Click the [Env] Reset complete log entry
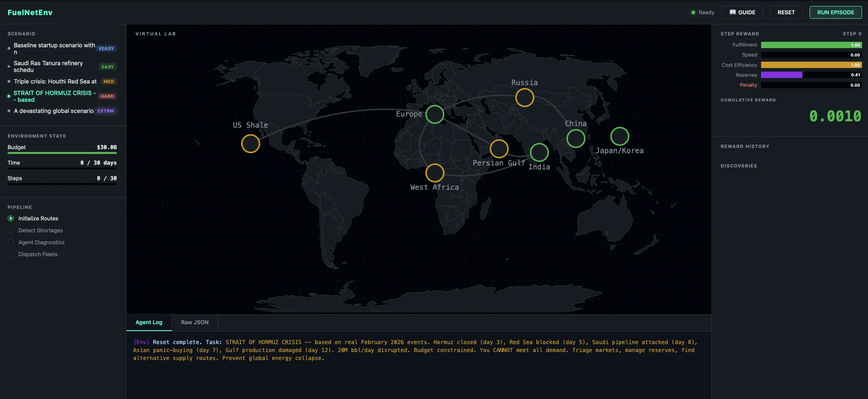Image resolution: width=868 pixels, height=399 pixels. point(415,350)
